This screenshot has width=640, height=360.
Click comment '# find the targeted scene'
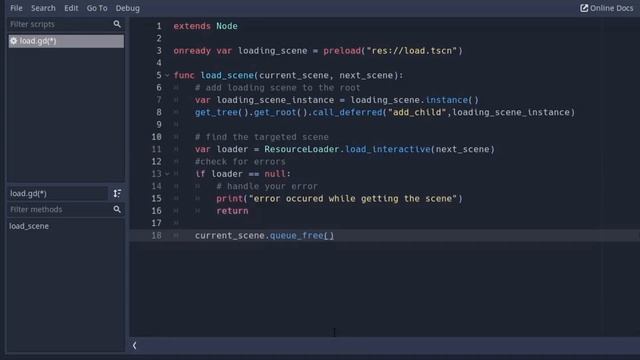point(262,137)
